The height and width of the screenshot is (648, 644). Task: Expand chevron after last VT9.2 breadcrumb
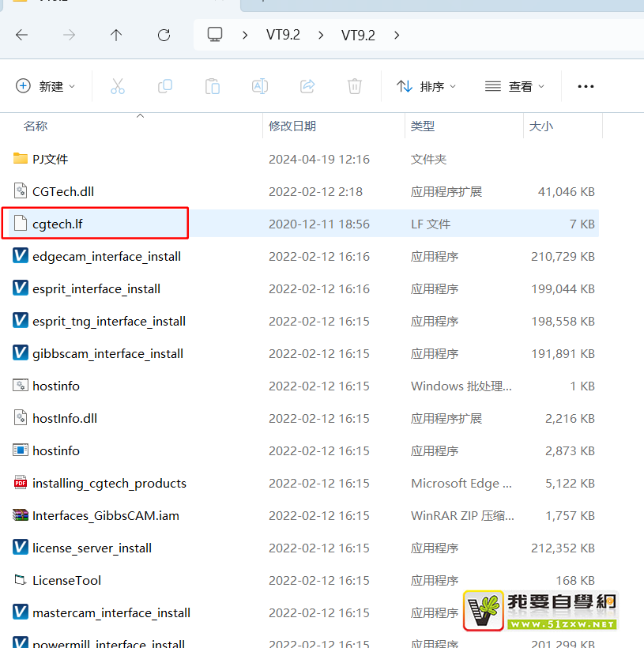coord(397,35)
